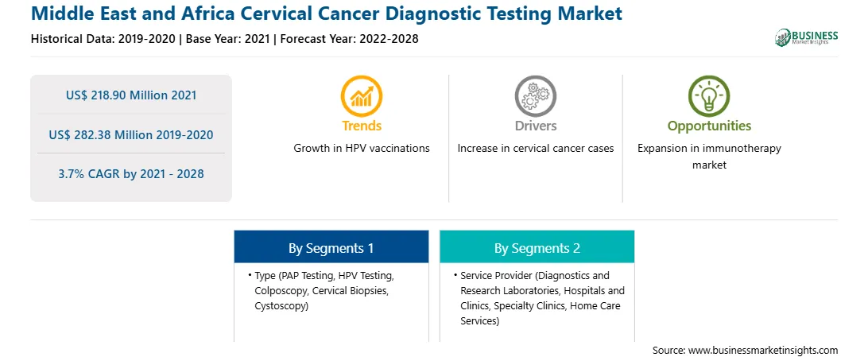Click Increase in cervical cancer cases text
This screenshot has width=868, height=357.
click(x=535, y=149)
